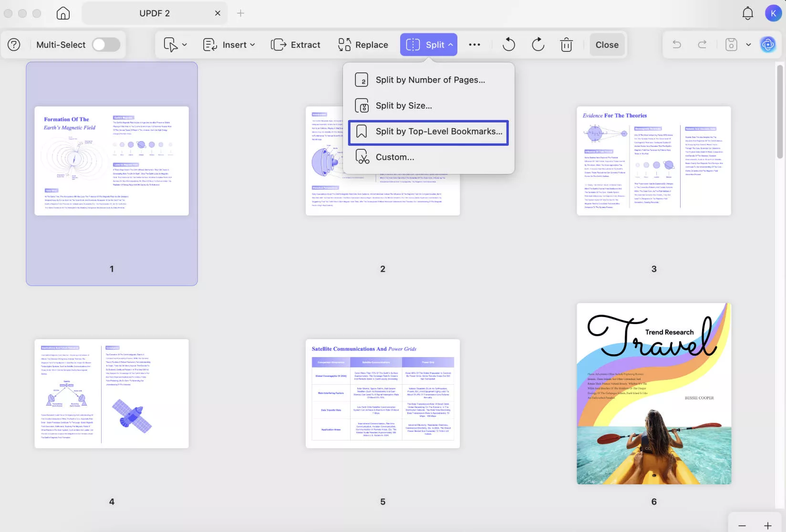The height and width of the screenshot is (532, 786).
Task: Rotate pages counterclockwise
Action: click(508, 45)
